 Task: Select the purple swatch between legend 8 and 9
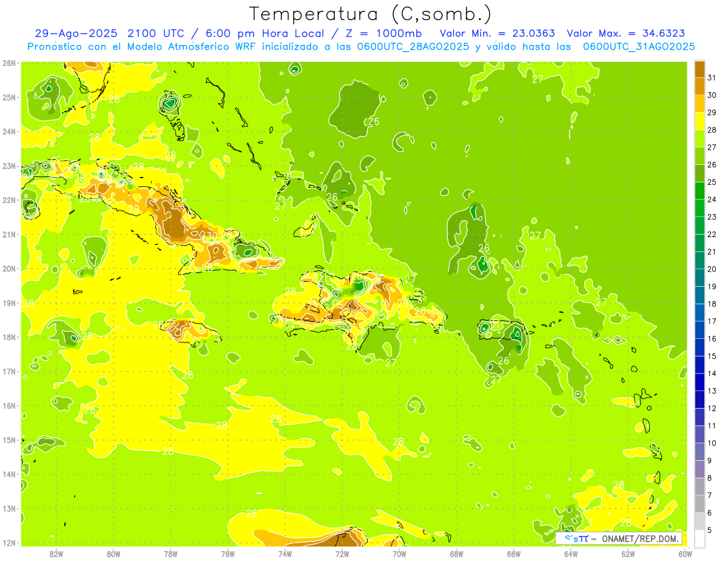[699, 469]
